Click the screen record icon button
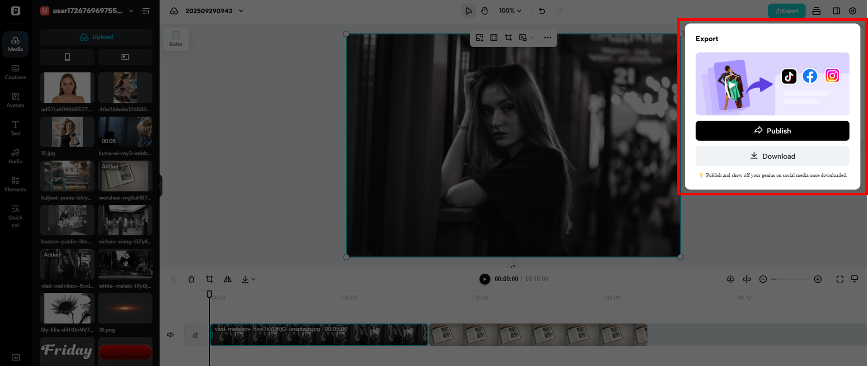 point(125,57)
